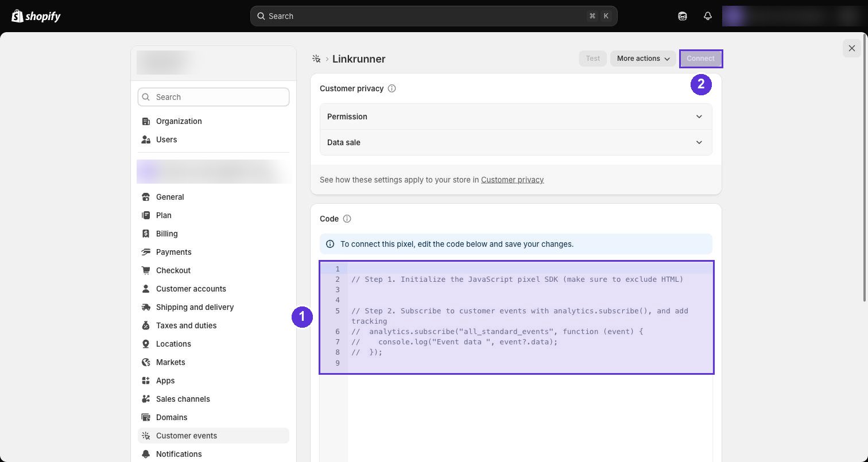Image resolution: width=868 pixels, height=462 pixels.
Task: Click the Payments sidebar icon
Action: click(146, 252)
